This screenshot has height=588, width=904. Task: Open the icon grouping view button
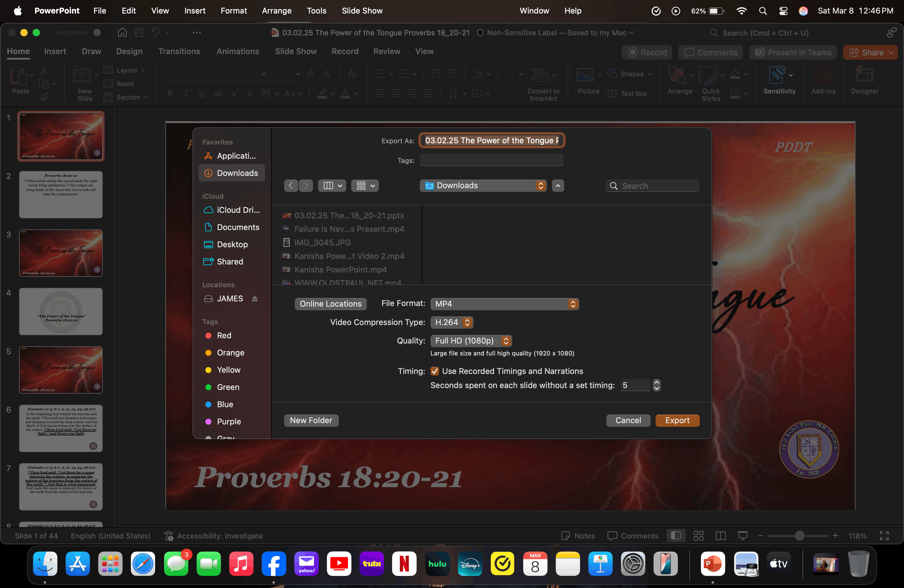click(365, 186)
